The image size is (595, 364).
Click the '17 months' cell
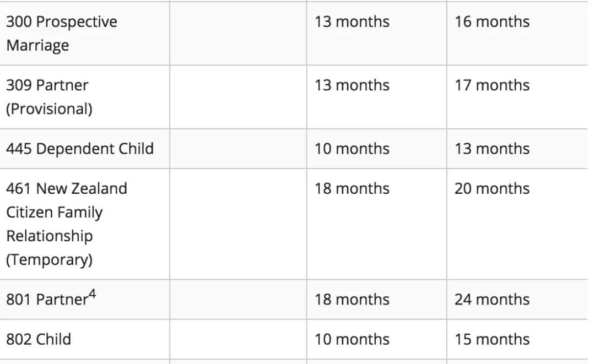click(517, 97)
